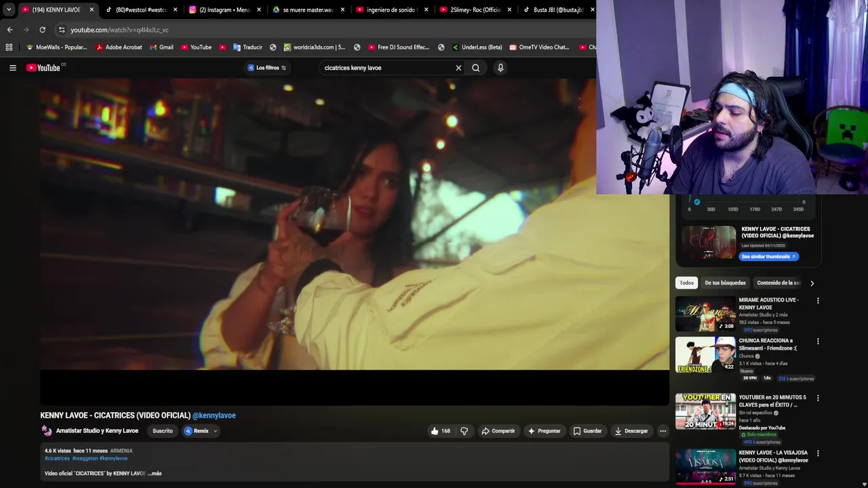This screenshot has height=488, width=868.
Task: Open the site information icon in address bar
Action: pyautogui.click(x=62, y=30)
